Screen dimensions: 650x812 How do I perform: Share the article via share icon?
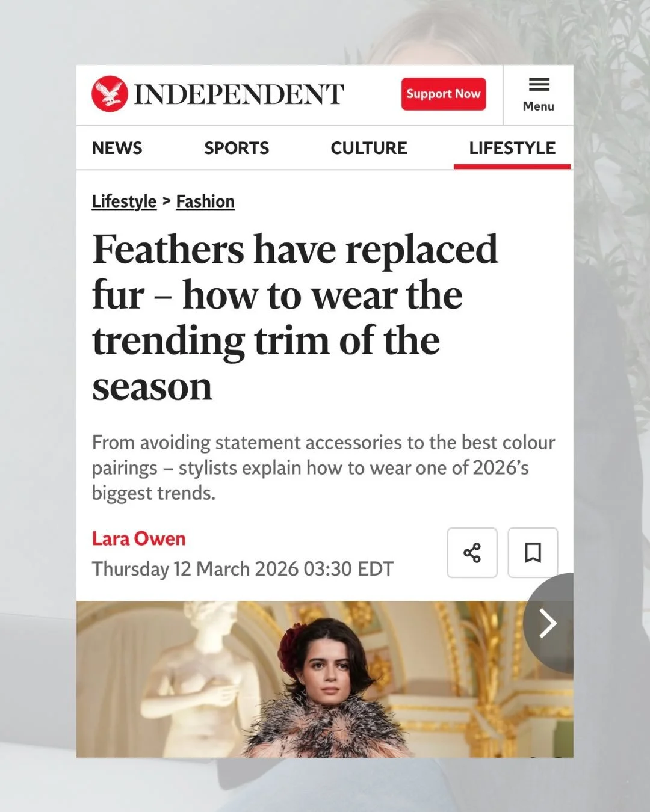[x=472, y=553]
